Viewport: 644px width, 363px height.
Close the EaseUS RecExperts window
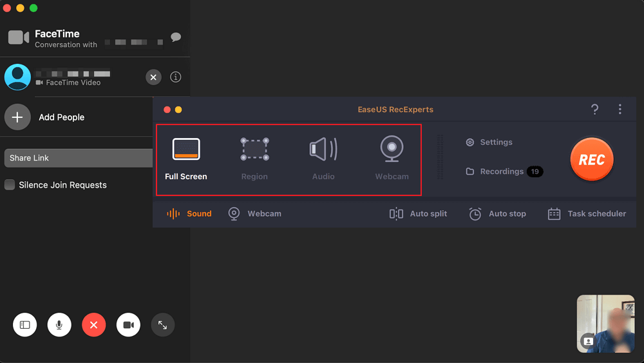pos(167,110)
